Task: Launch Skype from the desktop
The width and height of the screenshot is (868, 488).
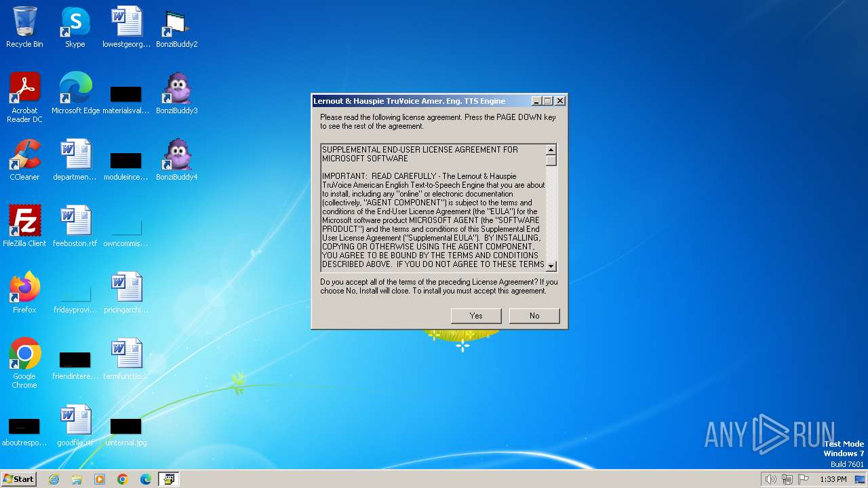Action: point(75,27)
